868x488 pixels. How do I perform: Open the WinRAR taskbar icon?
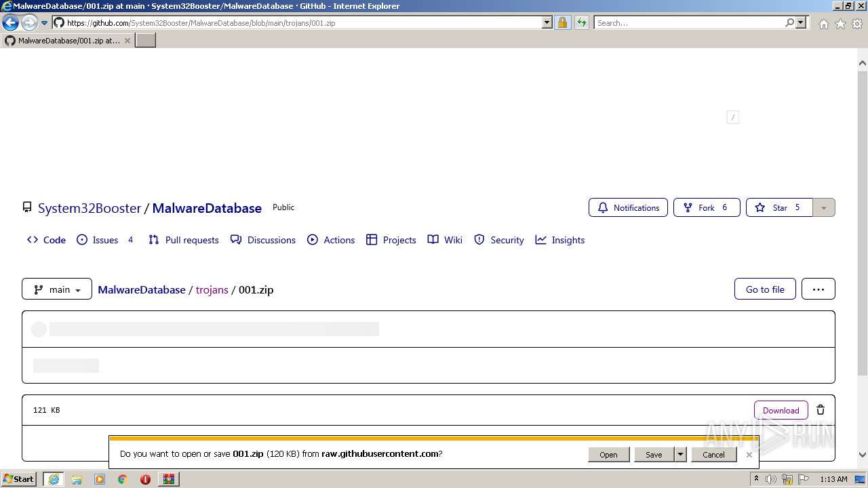[168, 479]
